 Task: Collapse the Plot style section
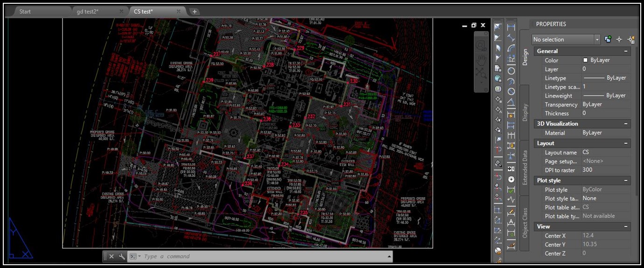pos(626,181)
